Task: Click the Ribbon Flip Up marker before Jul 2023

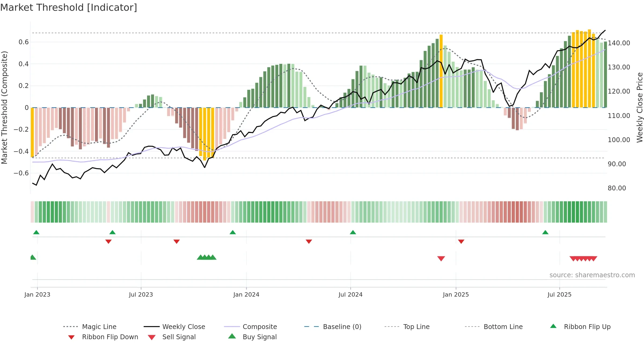Action: click(x=112, y=232)
